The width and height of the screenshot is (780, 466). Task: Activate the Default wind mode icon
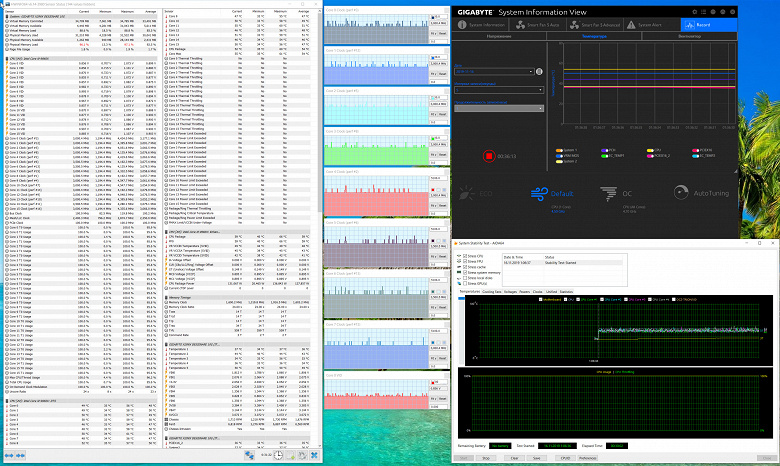tap(541, 195)
